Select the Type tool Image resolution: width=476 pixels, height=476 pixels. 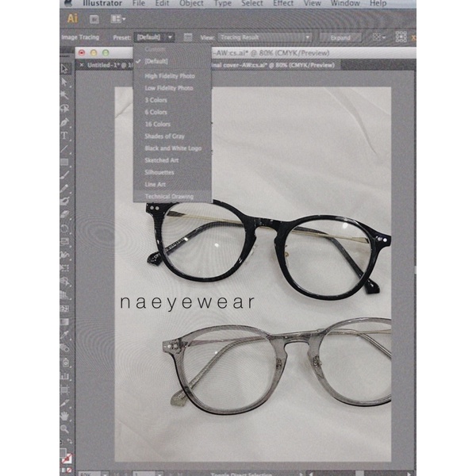tap(65, 136)
